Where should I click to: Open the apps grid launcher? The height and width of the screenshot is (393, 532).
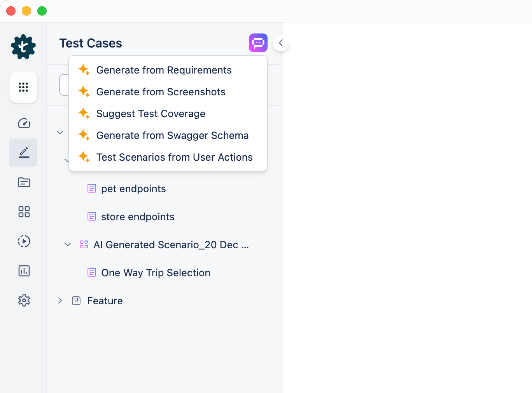(x=23, y=87)
